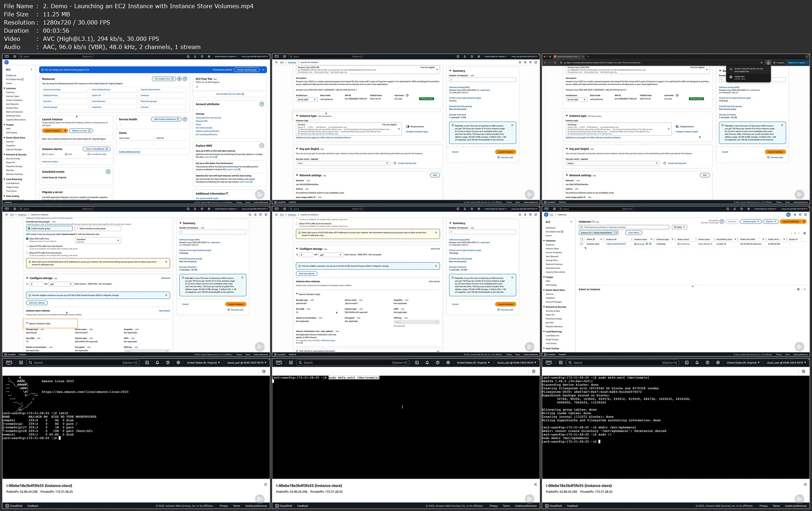The image size is (812, 511).
Task: Click the notifications bell in the lsblk terminal thumbnail
Action: coord(157,363)
